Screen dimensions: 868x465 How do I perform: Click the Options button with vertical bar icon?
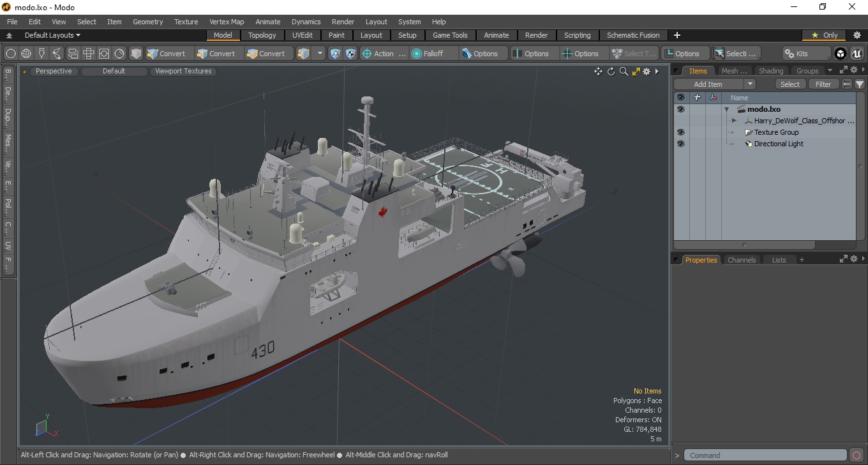pyautogui.click(x=534, y=54)
